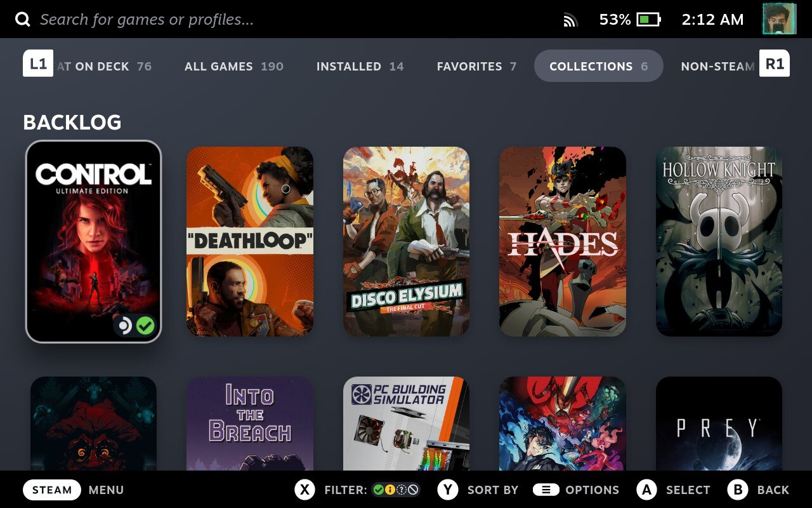Click the B button glyph
Viewport: 812px width, 508px height.
tap(738, 490)
